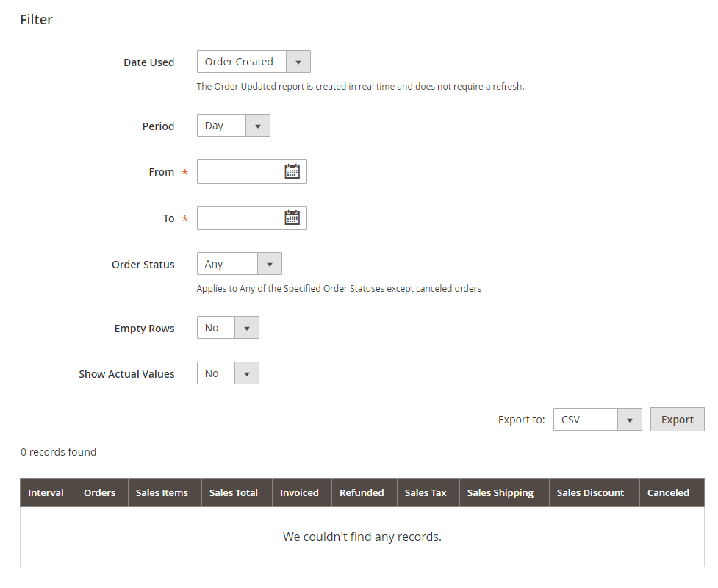Screen dimensions: 718x588
Task: Select the Export to CSV format dropdown
Action: [x=597, y=420]
